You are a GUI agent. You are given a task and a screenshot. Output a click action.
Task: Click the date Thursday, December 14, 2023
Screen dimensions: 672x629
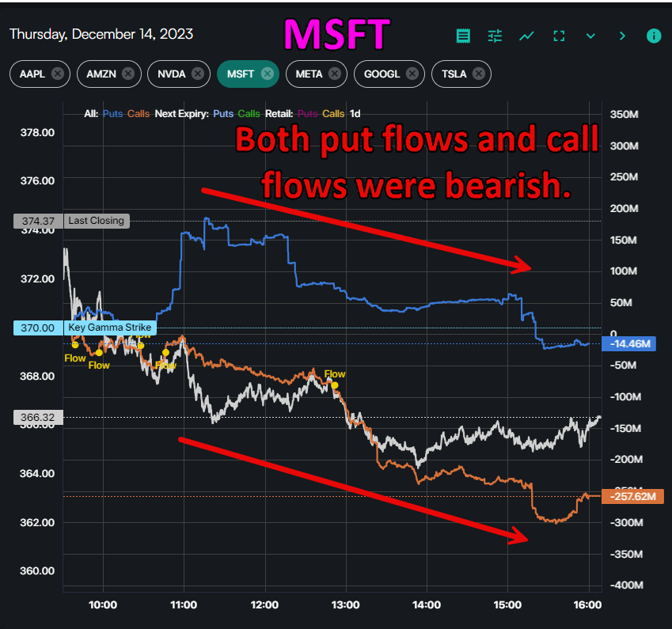101,34
